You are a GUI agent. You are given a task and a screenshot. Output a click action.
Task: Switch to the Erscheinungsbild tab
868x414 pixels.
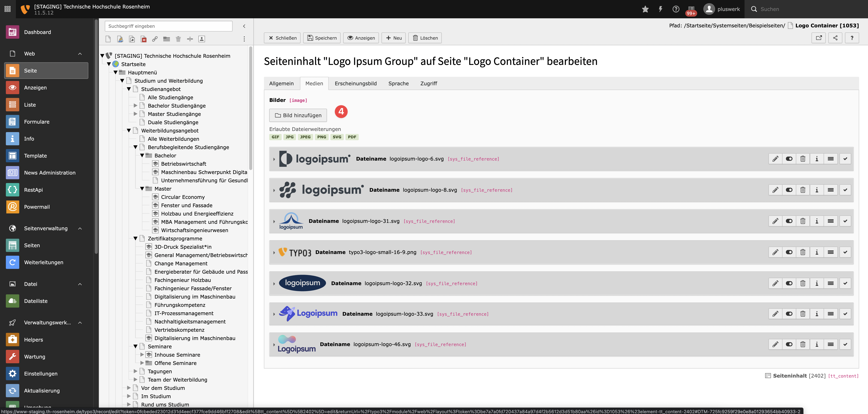[x=355, y=84]
